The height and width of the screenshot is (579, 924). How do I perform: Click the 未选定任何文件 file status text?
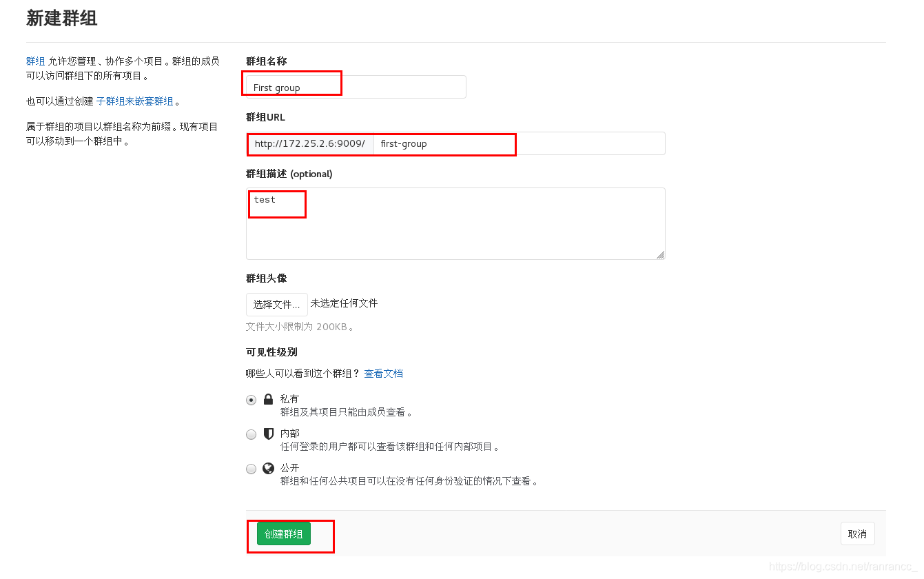point(344,303)
